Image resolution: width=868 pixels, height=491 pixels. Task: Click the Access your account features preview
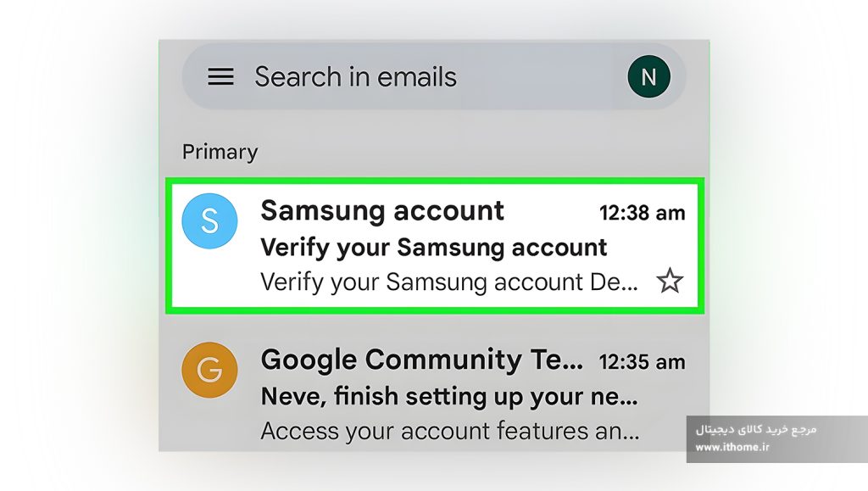coord(449,431)
